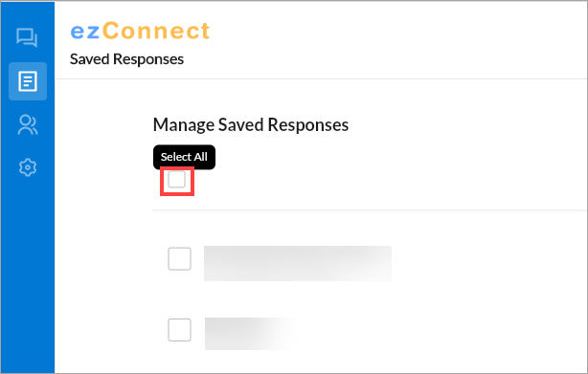This screenshot has height=374, width=588.
Task: Click the blue 'ez' part of logo
Action: [x=85, y=31]
